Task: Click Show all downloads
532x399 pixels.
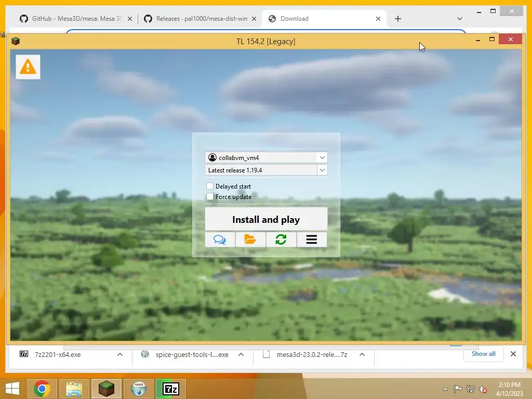Action: (x=484, y=353)
